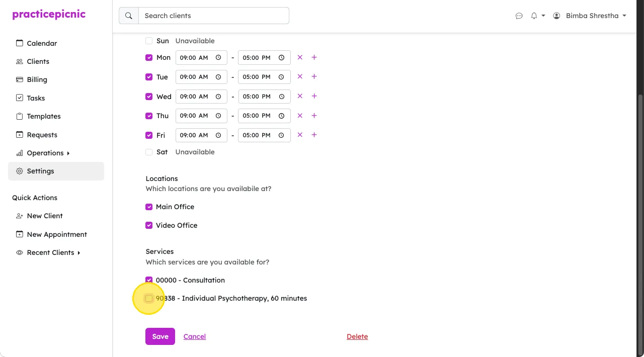Check 90838 Individual Psychotherapy service
This screenshot has width=644, height=357.
click(x=149, y=298)
